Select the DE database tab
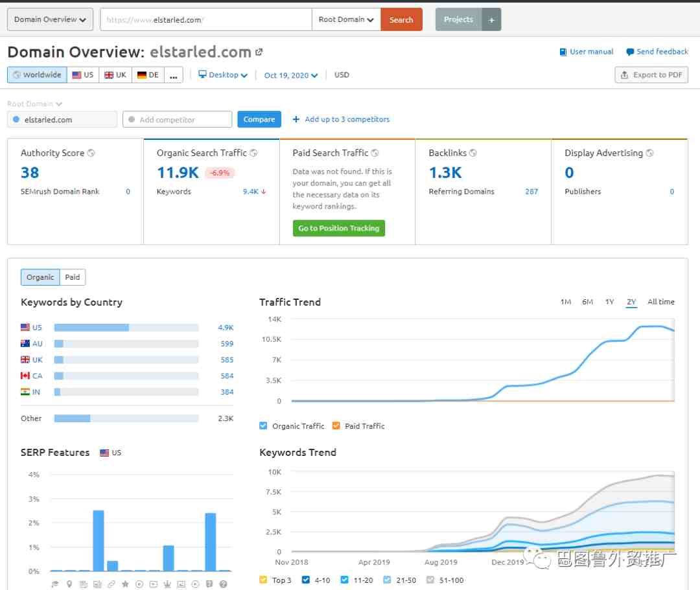This screenshot has width=700, height=590. click(x=148, y=75)
